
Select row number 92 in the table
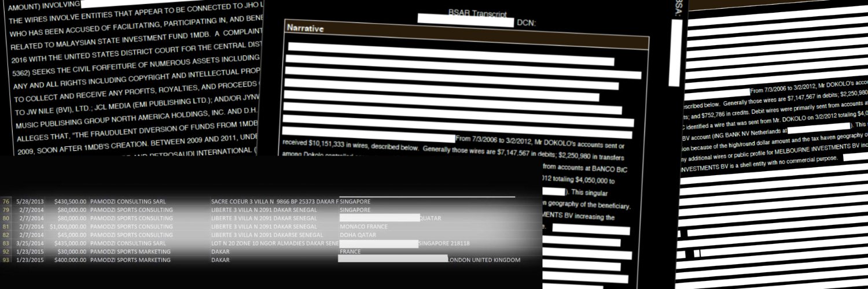(6, 251)
